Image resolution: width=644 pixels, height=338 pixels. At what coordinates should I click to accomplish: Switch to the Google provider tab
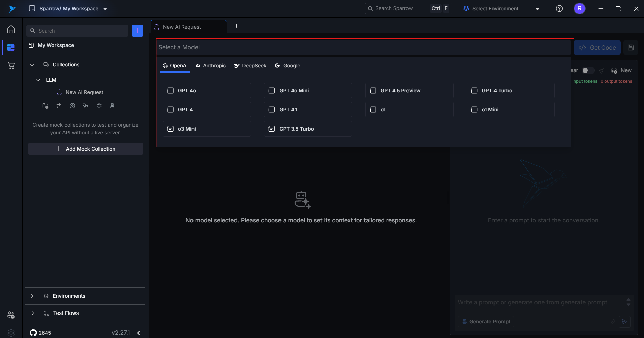[x=288, y=66]
